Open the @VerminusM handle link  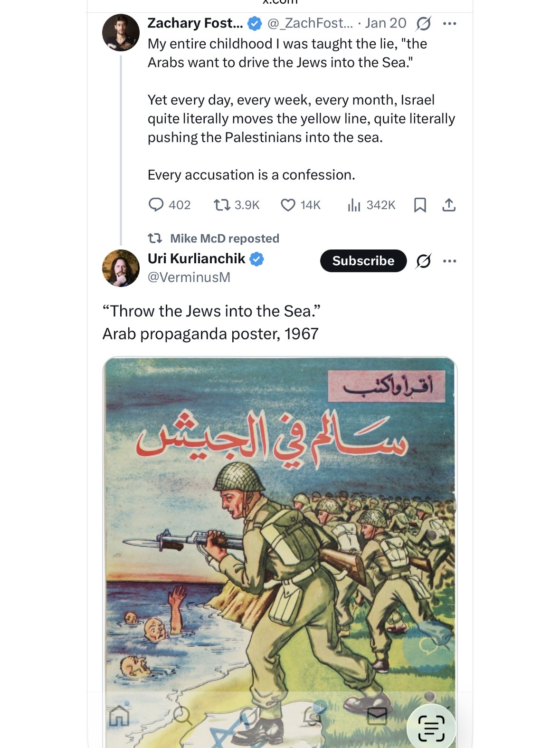189,277
